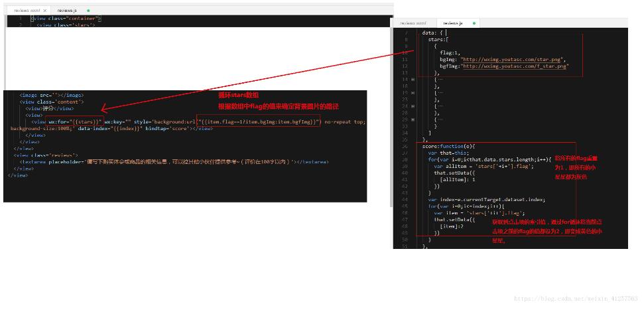The image size is (644, 310).
Task: Click unsaved green dot in left editor tab
Action: [88, 10]
